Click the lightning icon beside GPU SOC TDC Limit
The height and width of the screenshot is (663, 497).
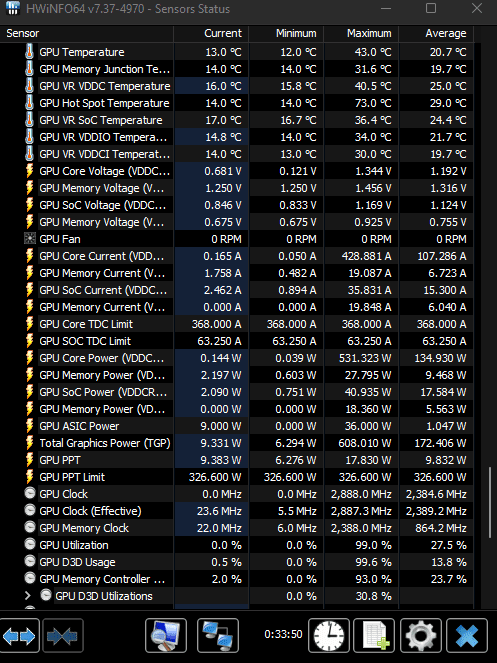point(30,341)
